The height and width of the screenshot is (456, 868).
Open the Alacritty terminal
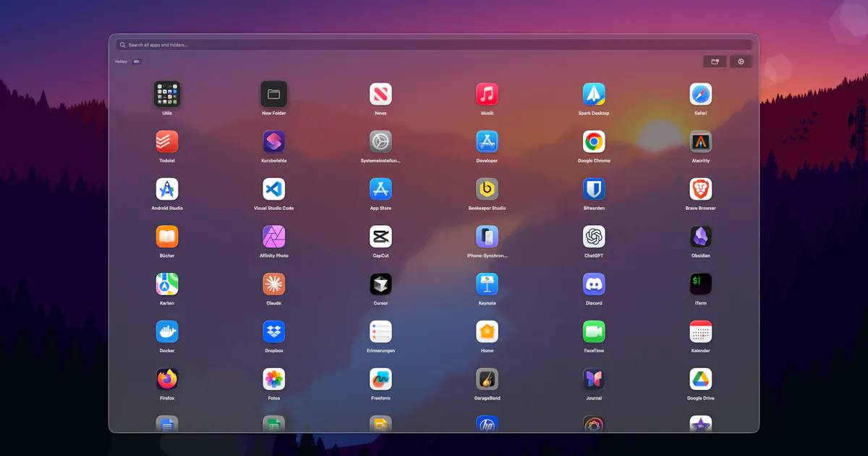701,142
